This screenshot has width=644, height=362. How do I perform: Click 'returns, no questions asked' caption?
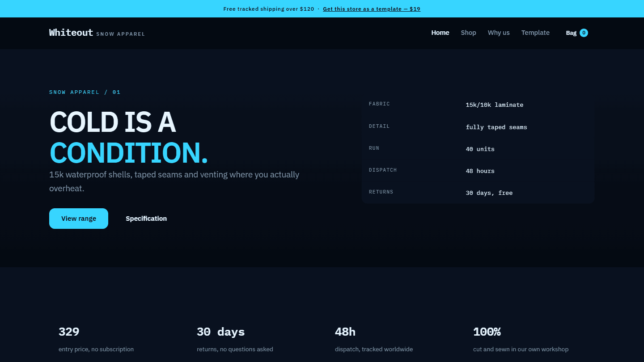(x=235, y=349)
